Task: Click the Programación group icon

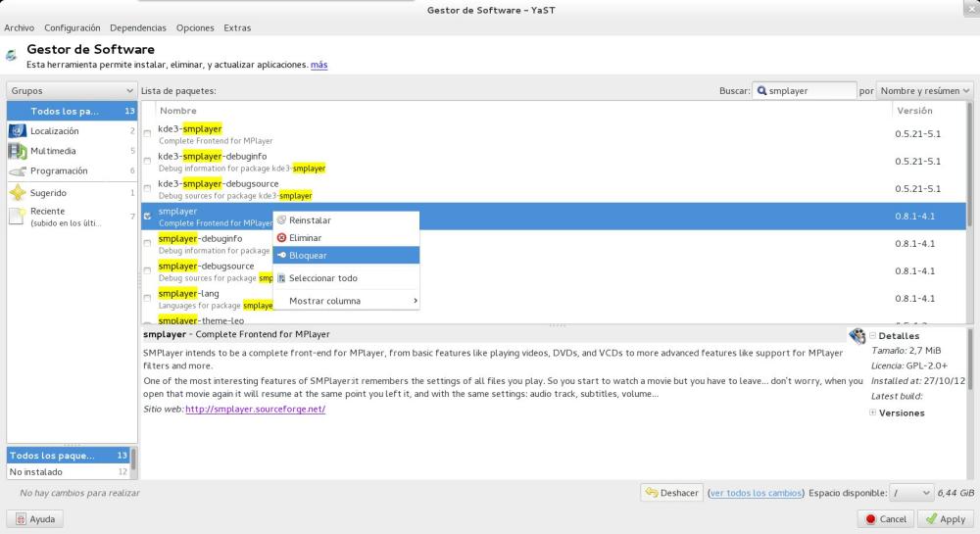Action: [x=17, y=171]
